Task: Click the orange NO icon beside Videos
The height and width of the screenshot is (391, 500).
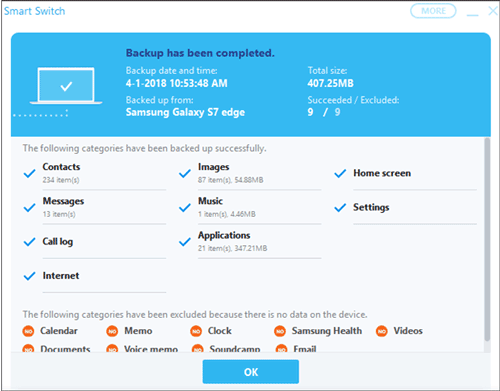Action: tap(382, 331)
